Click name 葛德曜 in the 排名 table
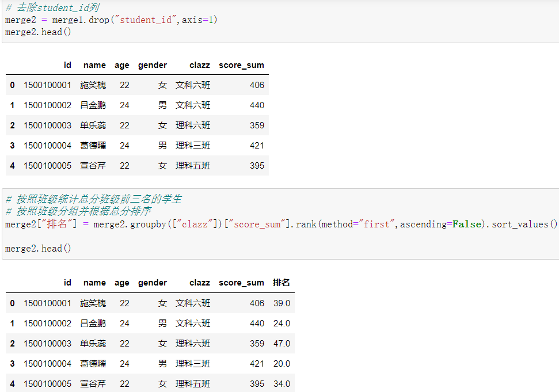This screenshot has width=559, height=392. coord(93,363)
